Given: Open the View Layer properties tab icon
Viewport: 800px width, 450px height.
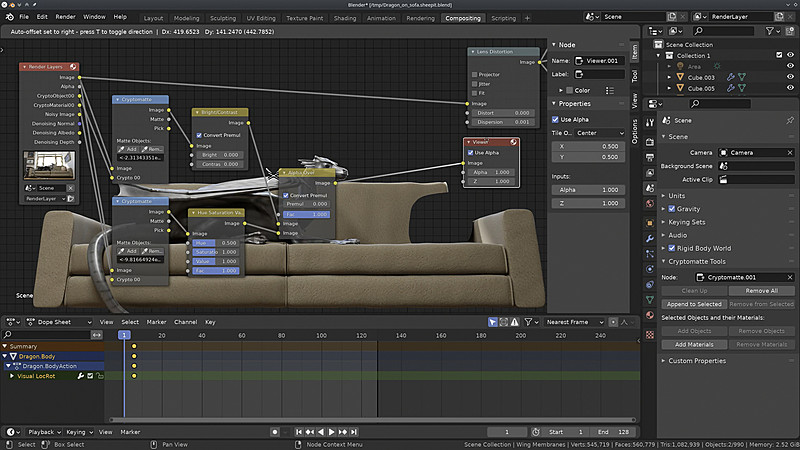Looking at the screenshot, I should 650,173.
